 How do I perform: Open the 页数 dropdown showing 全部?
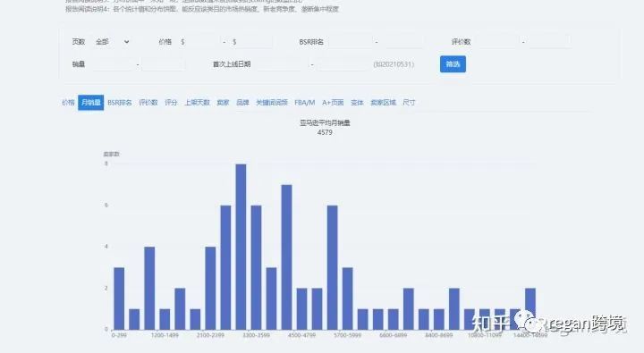(112, 42)
